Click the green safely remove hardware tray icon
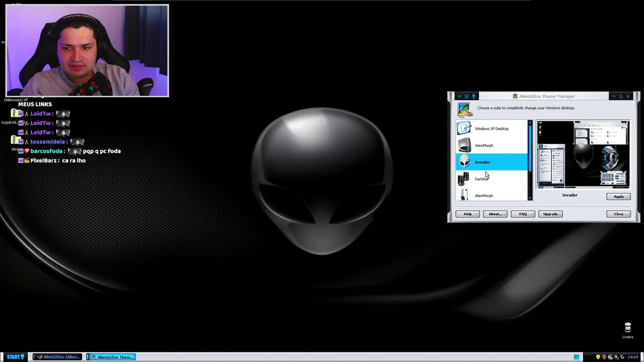Viewport: 644px width, 362px height. pos(622,357)
